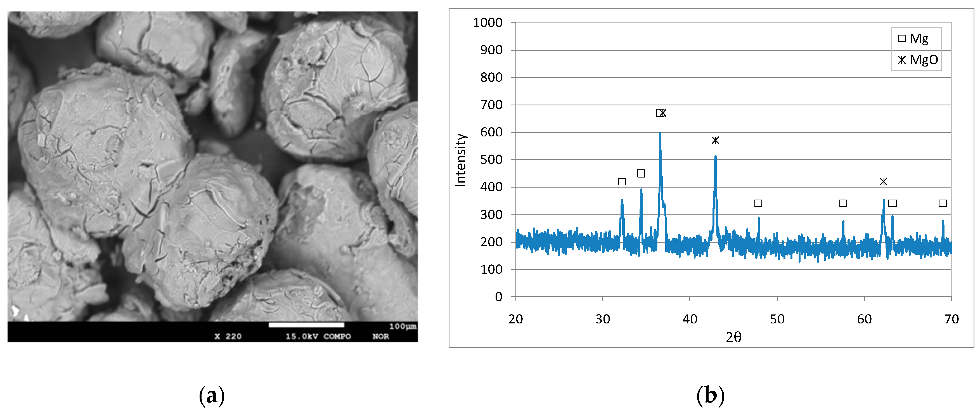Click the square marker near 69° on the chart

pos(943,203)
